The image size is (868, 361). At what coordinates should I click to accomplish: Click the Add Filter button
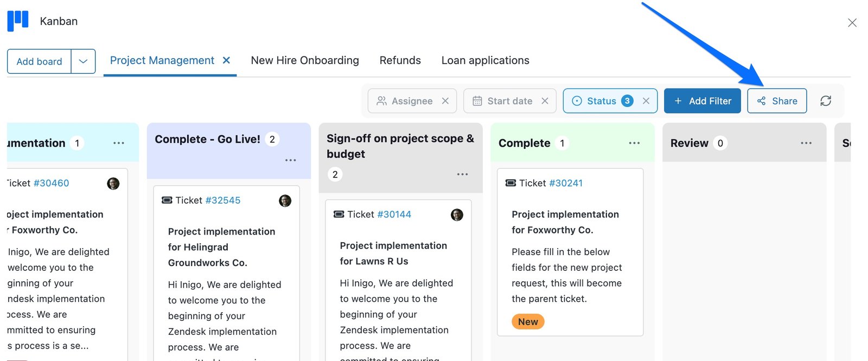click(x=703, y=101)
